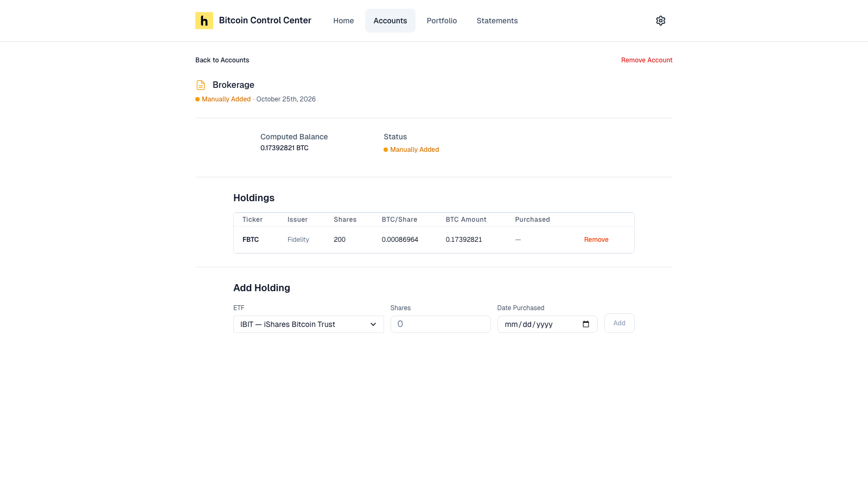Click the FBTC ticker cell

(x=251, y=240)
